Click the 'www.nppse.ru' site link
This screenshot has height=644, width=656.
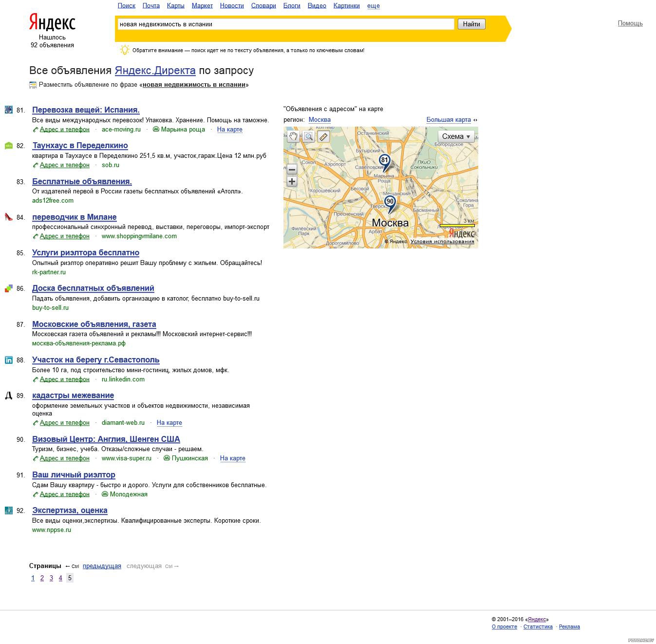point(52,530)
